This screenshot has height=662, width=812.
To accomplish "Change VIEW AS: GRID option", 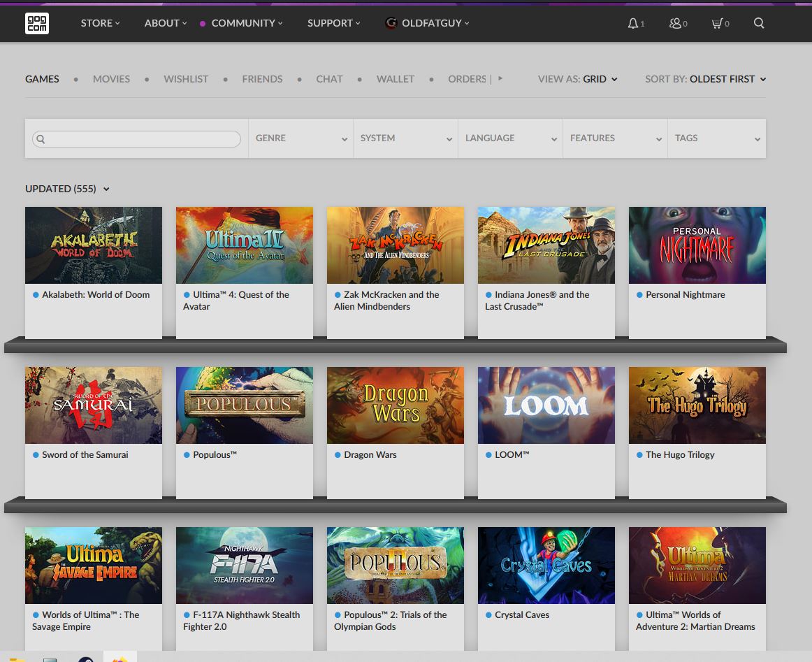I will tap(577, 79).
